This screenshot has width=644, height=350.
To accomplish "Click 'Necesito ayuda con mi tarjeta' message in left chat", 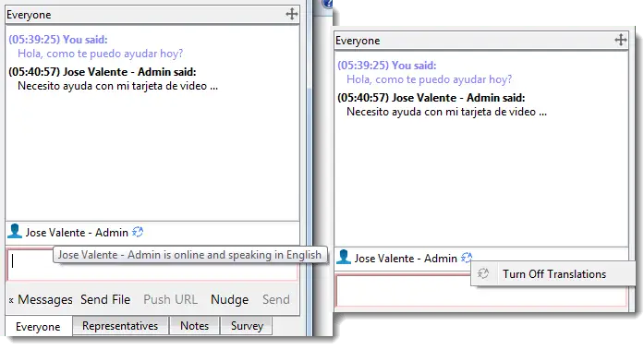I will tap(117, 86).
